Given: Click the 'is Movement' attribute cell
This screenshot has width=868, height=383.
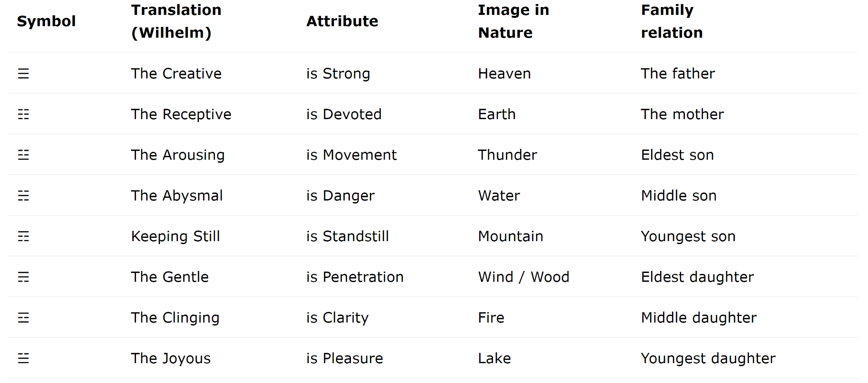Looking at the screenshot, I should click(x=351, y=155).
